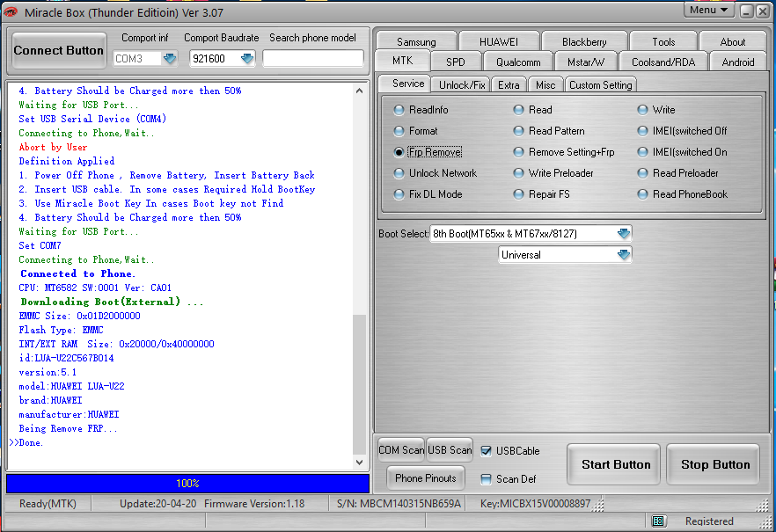Screen dimensions: 776x532
Task: Click the Connect Button
Action: pos(58,50)
